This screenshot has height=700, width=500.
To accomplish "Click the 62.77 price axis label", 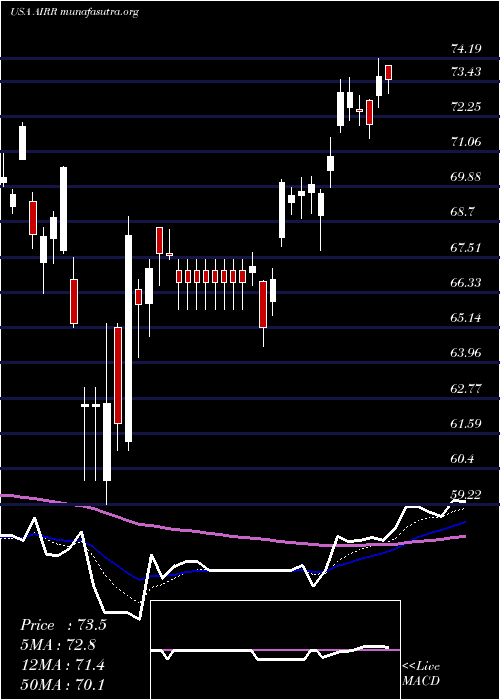I will click(x=466, y=388).
